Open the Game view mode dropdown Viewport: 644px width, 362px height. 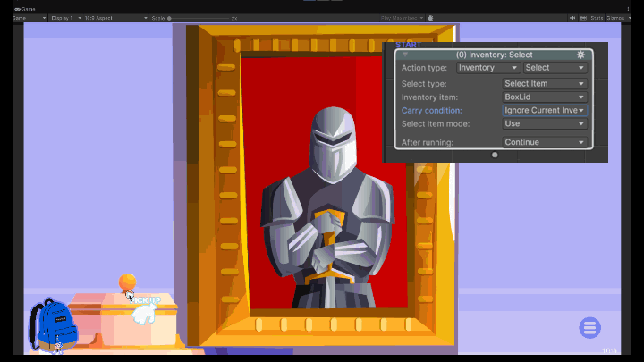point(30,18)
